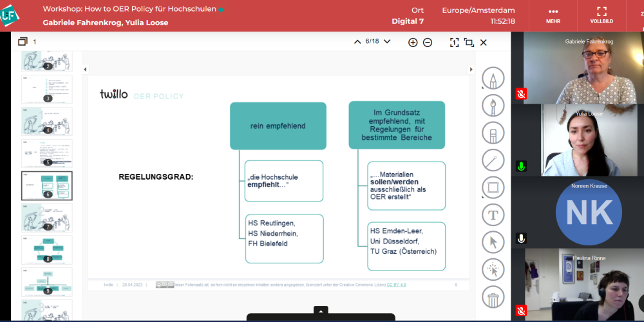Click the slide panel pages icon

coord(23,41)
